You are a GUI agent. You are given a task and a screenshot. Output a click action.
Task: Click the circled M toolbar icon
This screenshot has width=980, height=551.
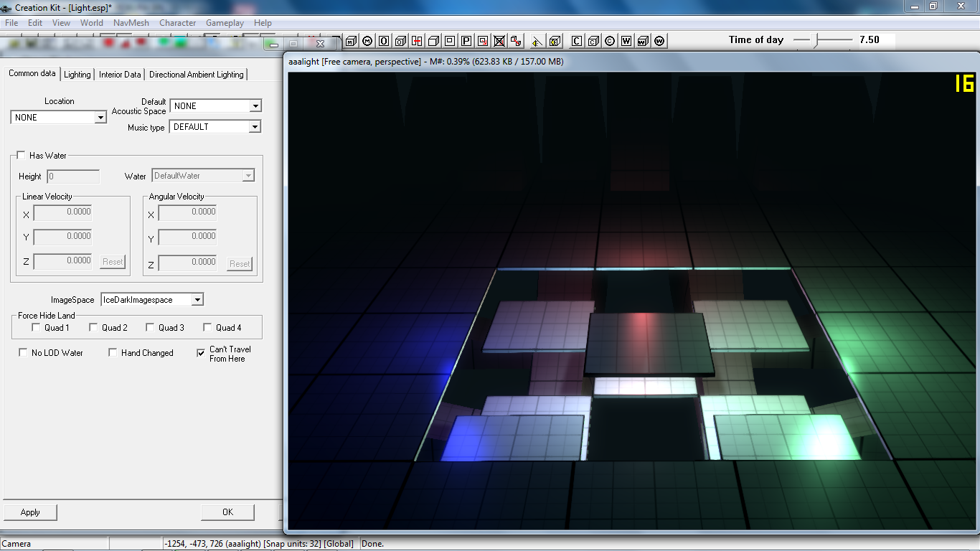click(367, 41)
